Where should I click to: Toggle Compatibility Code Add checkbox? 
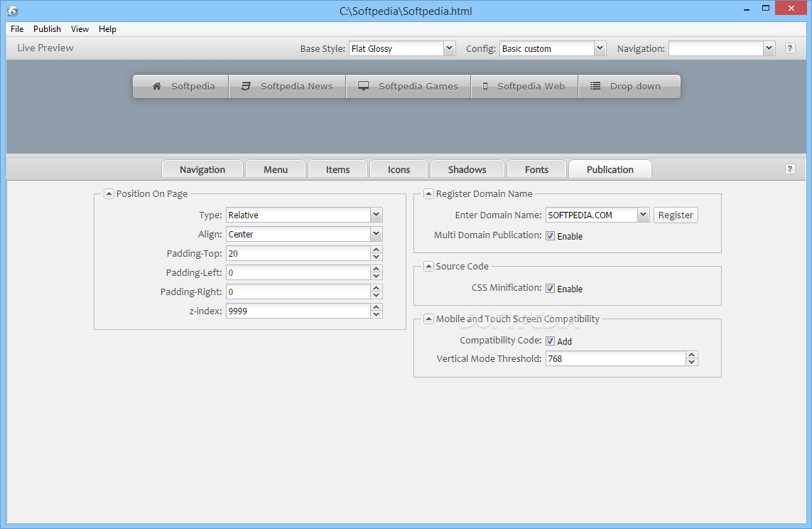pyautogui.click(x=550, y=341)
